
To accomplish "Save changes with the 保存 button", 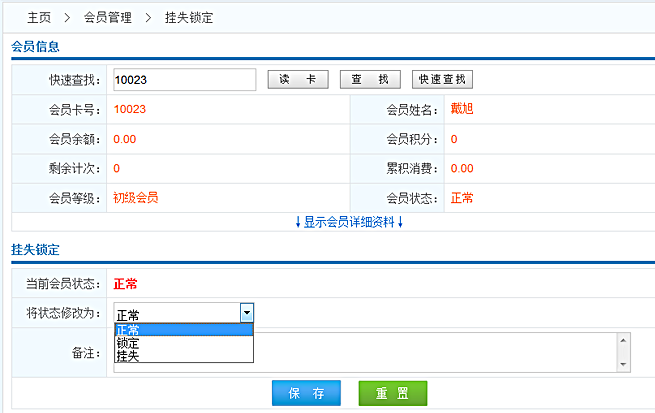I will click(305, 393).
